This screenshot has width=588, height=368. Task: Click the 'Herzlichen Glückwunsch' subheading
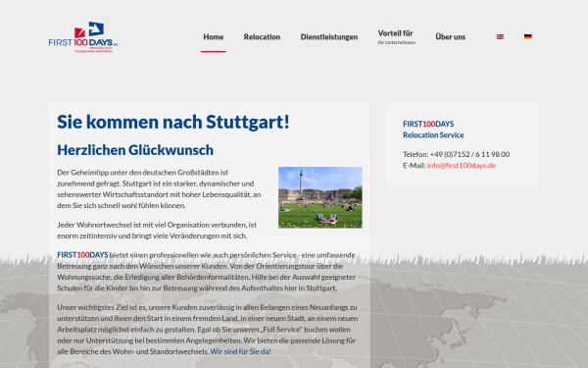point(135,150)
